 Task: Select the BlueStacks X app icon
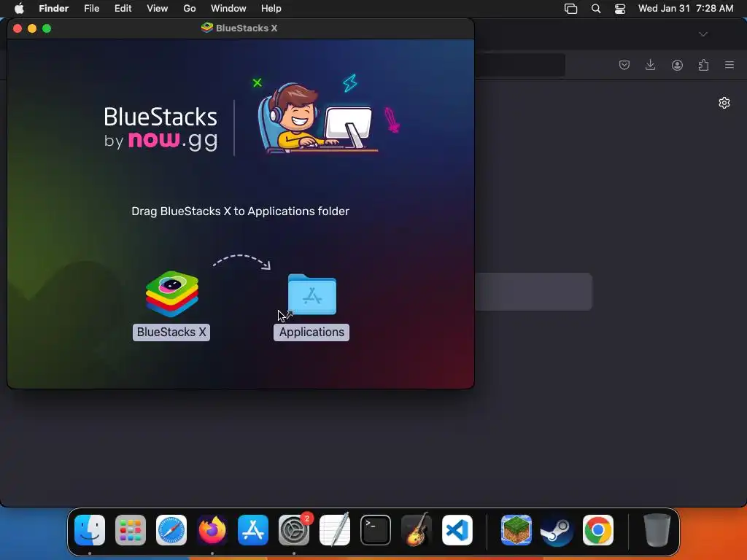click(172, 295)
